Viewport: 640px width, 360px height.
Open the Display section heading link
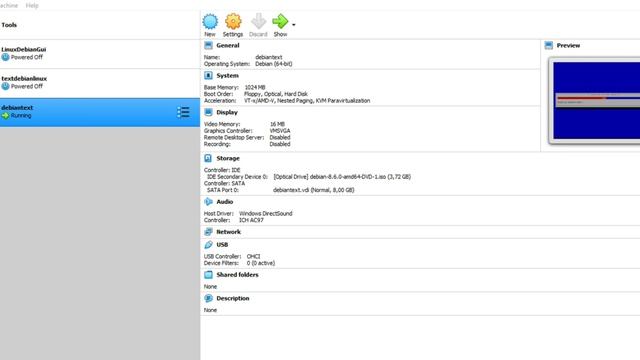coord(227,112)
